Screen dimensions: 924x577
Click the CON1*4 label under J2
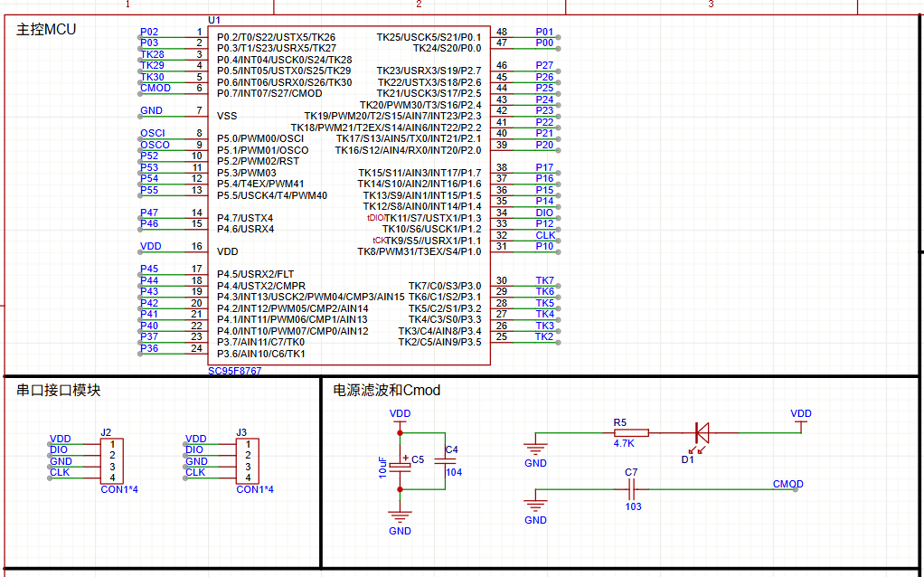[119, 489]
